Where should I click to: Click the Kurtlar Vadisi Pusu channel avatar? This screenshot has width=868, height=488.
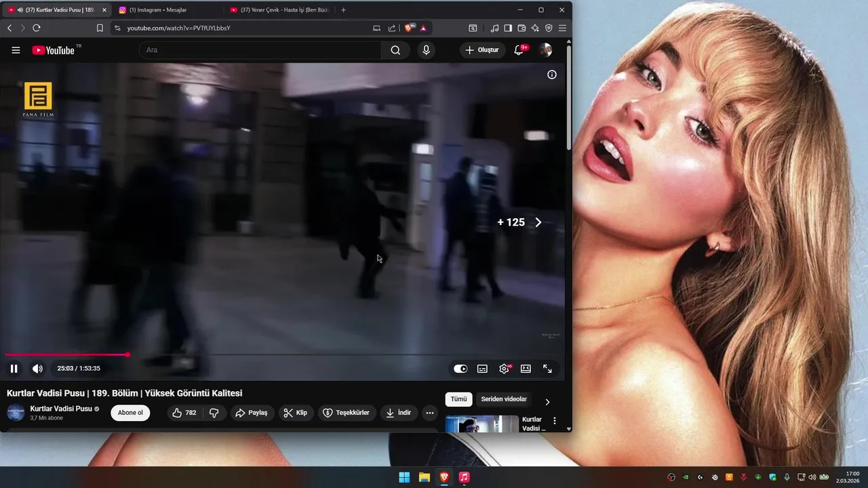16,413
